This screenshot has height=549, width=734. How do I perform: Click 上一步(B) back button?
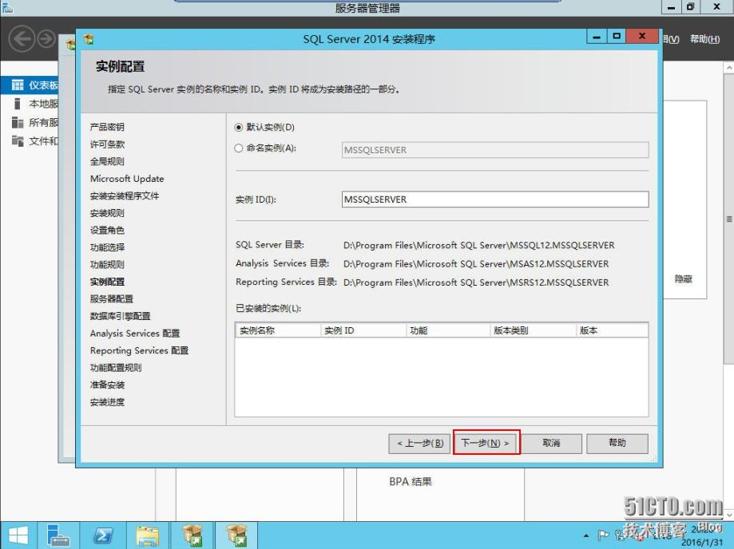point(419,443)
